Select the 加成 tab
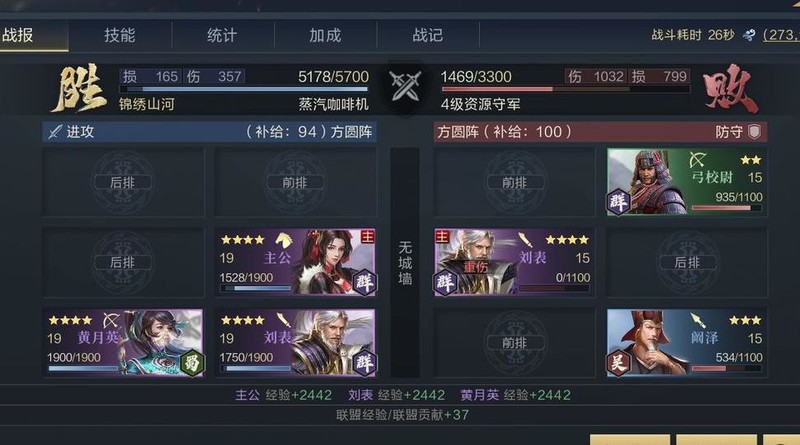Screen dimensions: 800x445 click(325, 35)
